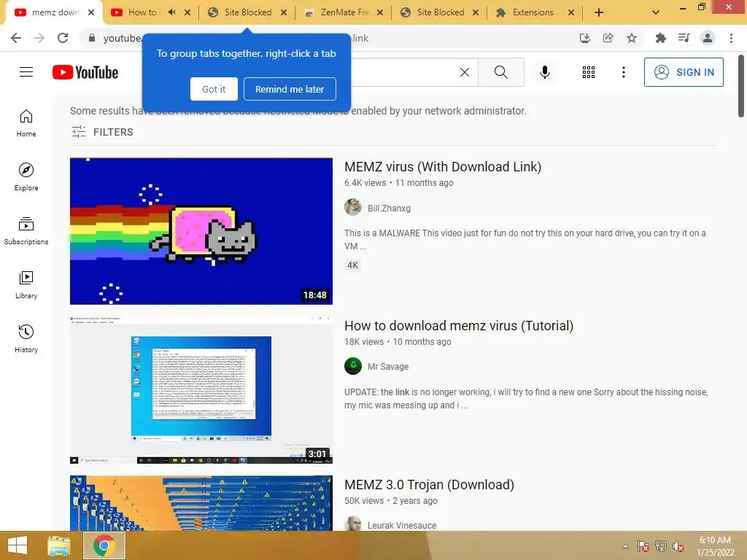Mute the "How to" tab audio icon
This screenshot has height=560, width=747.
click(172, 12)
